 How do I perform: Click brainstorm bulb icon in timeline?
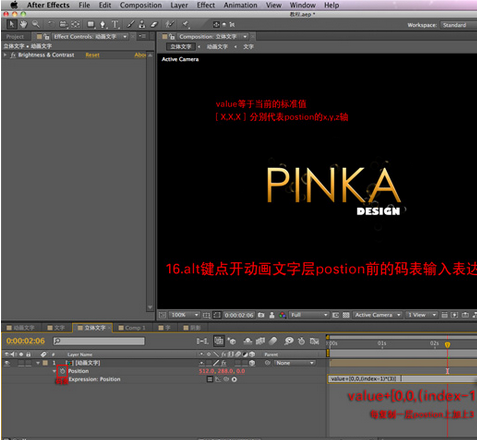pos(289,341)
